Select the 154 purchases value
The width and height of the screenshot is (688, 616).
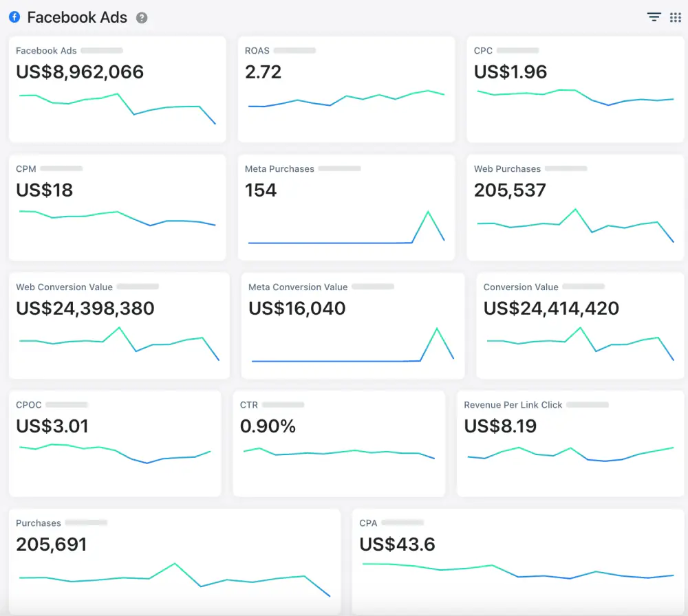(261, 190)
